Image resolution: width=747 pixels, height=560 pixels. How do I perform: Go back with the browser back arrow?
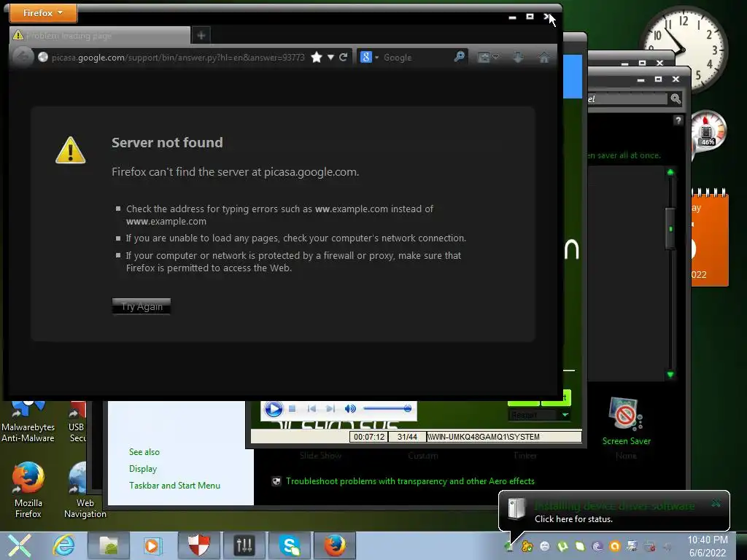tap(22, 57)
